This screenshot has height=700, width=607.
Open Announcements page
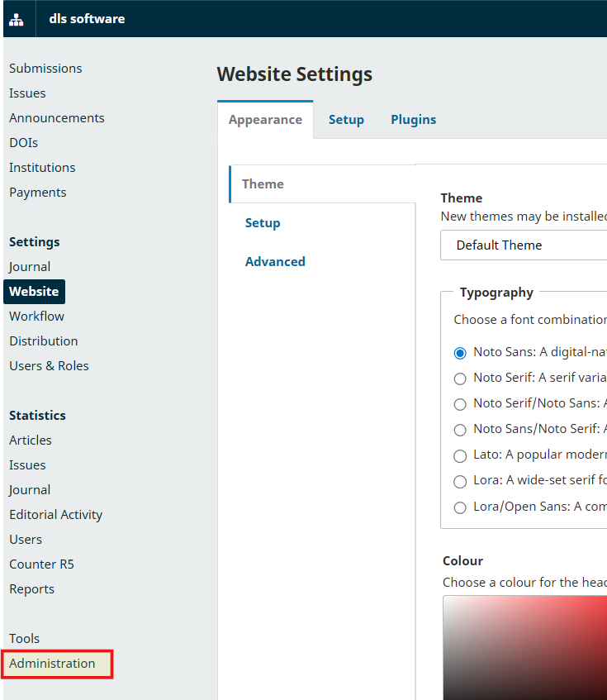tap(57, 118)
